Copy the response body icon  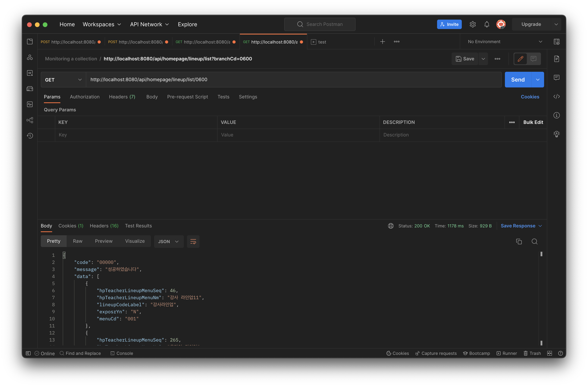click(x=519, y=242)
